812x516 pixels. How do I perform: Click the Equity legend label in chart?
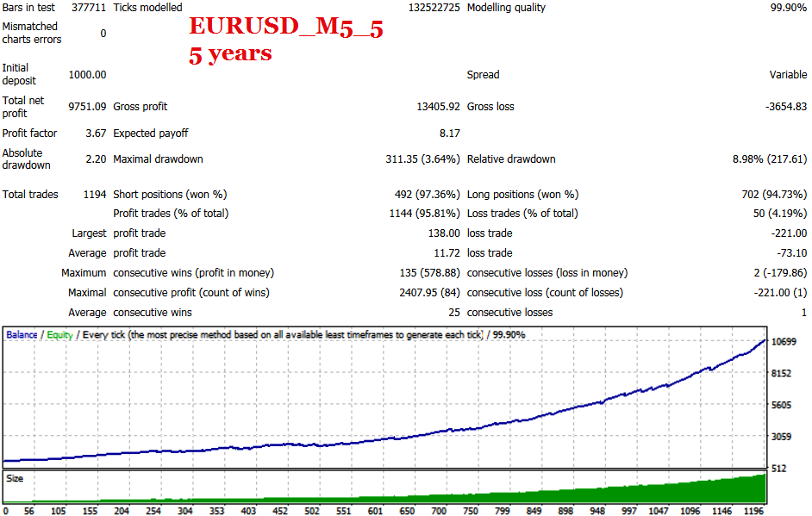coord(59,335)
